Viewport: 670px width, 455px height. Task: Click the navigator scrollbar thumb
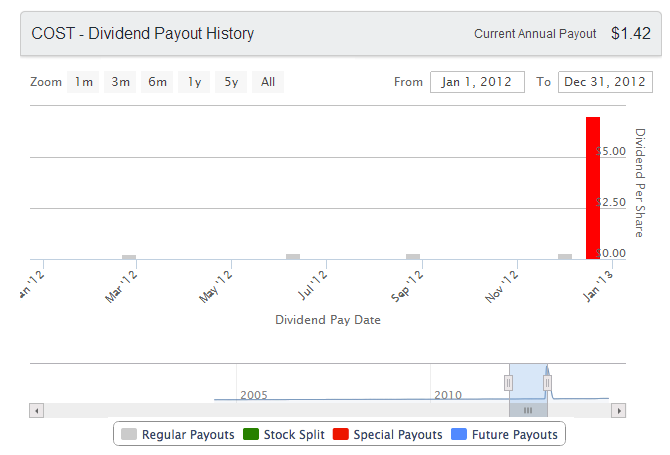click(x=528, y=410)
